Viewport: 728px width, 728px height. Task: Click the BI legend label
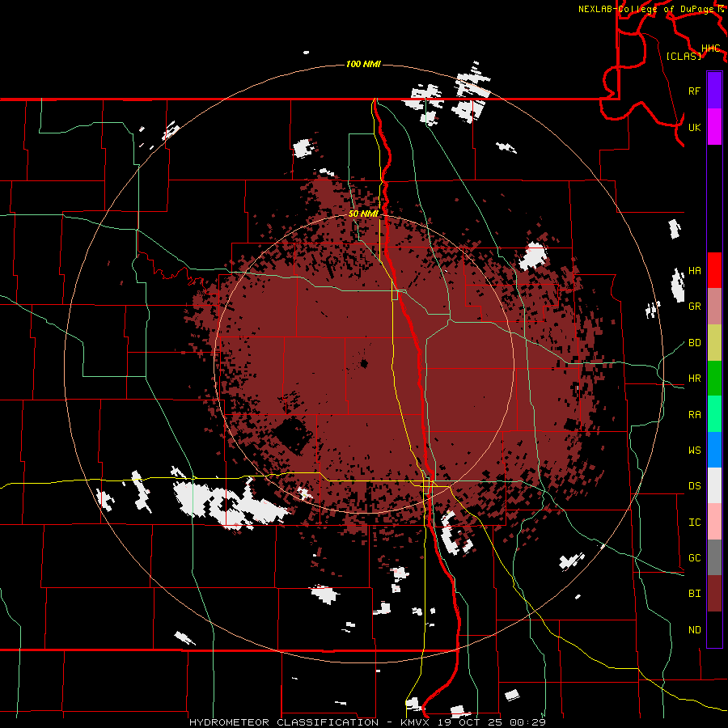694,594
